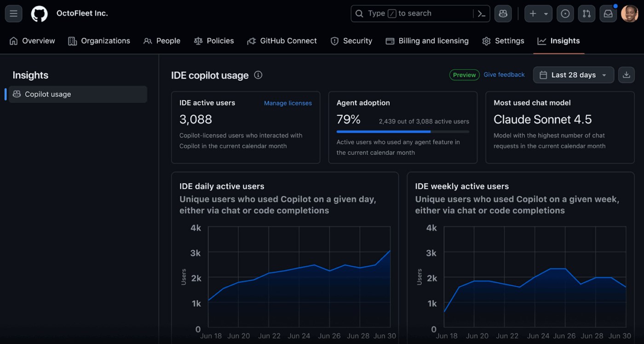Open the Copilot icon in the top bar
The height and width of the screenshot is (344, 644).
coord(503,13)
